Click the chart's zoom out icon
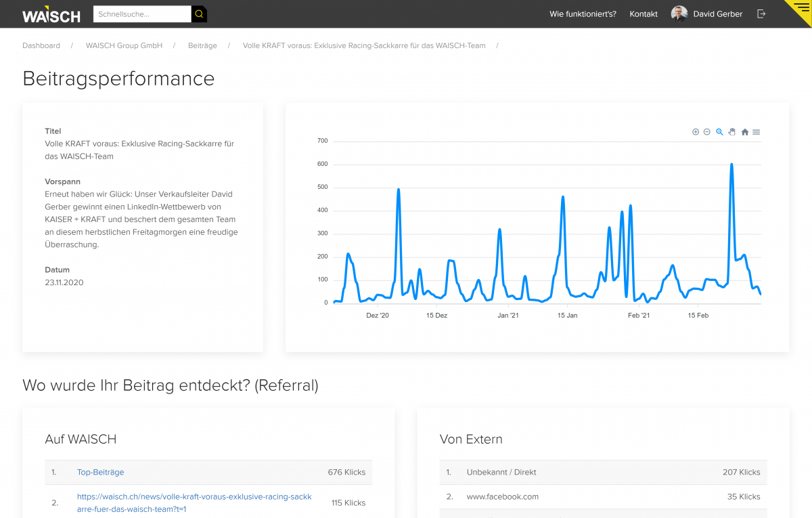This screenshot has height=518, width=812. tap(707, 132)
